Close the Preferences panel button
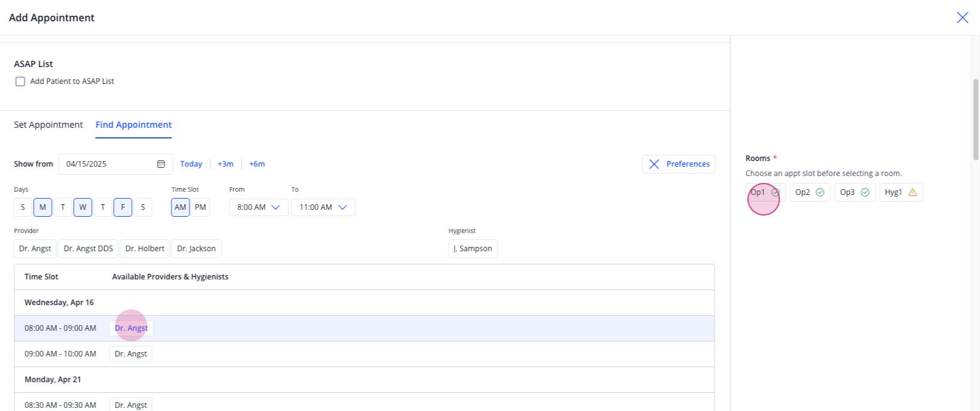 click(x=678, y=164)
